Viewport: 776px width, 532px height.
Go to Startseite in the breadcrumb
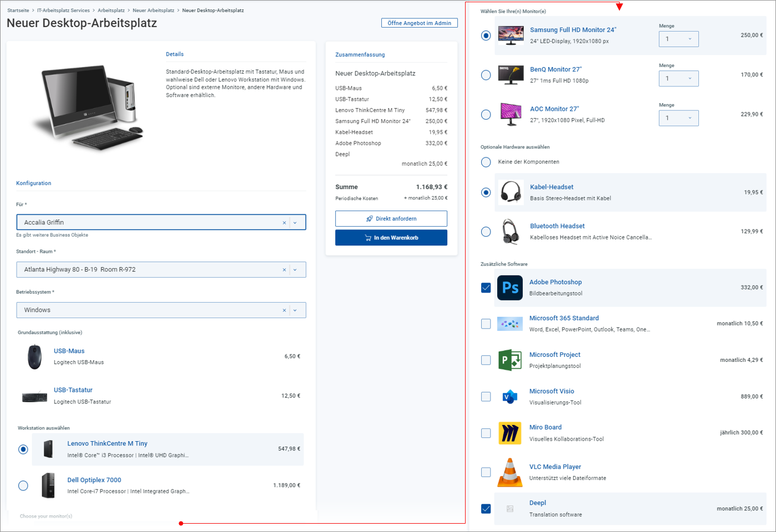18,11
